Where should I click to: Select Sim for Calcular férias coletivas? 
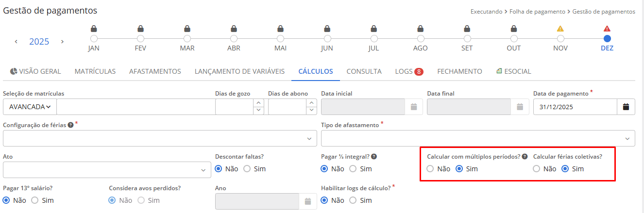click(565, 169)
